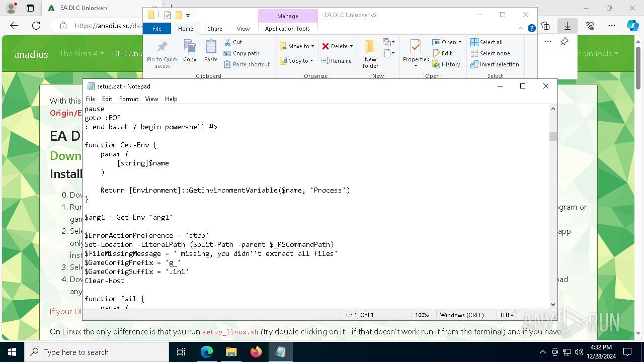Reload the browser page
Screen dimensions: 644x362
click(x=36, y=26)
